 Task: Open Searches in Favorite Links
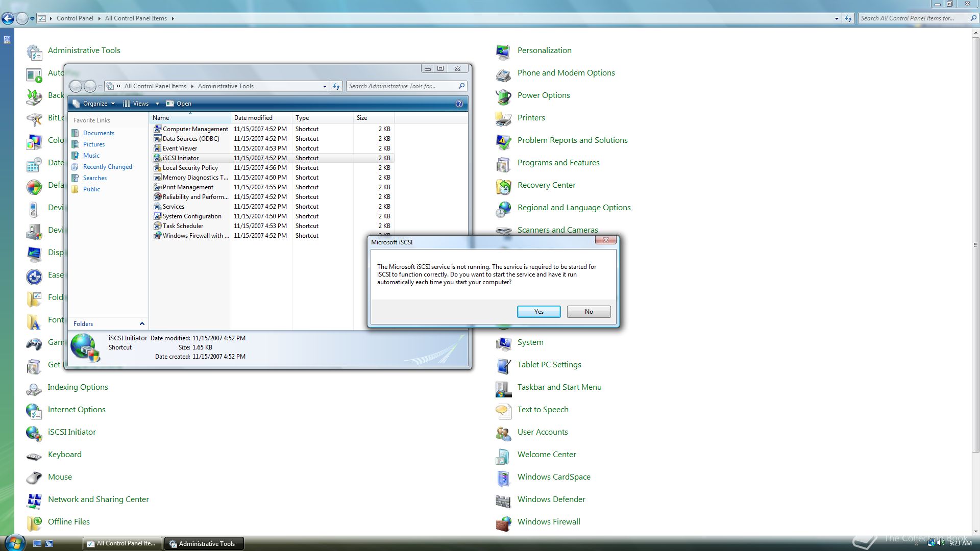[x=95, y=178]
